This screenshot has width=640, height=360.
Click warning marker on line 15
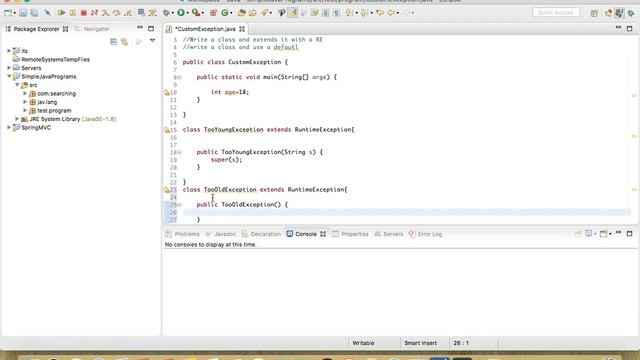click(x=167, y=130)
